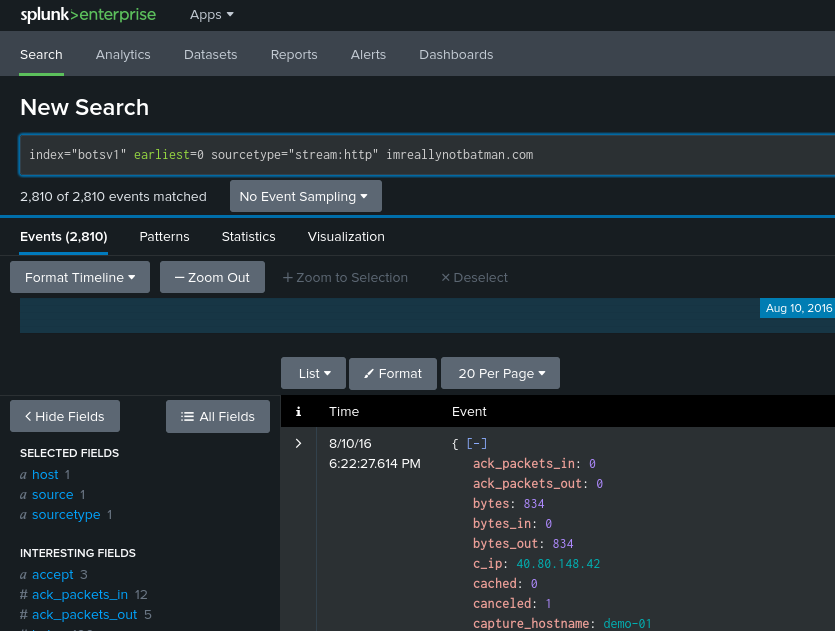This screenshot has height=631, width=835.
Task: Click the capture_hostname value demo-01
Action: pyautogui.click(x=627, y=623)
